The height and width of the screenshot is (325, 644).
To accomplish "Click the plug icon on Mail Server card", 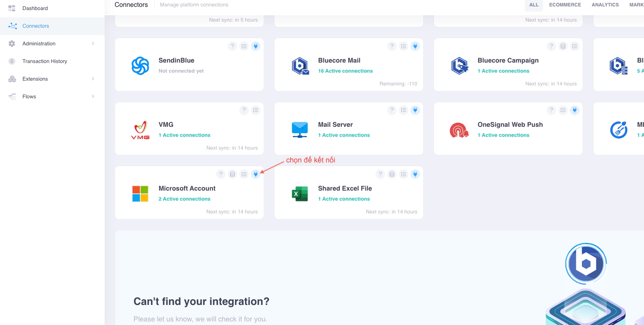I will pyautogui.click(x=415, y=110).
